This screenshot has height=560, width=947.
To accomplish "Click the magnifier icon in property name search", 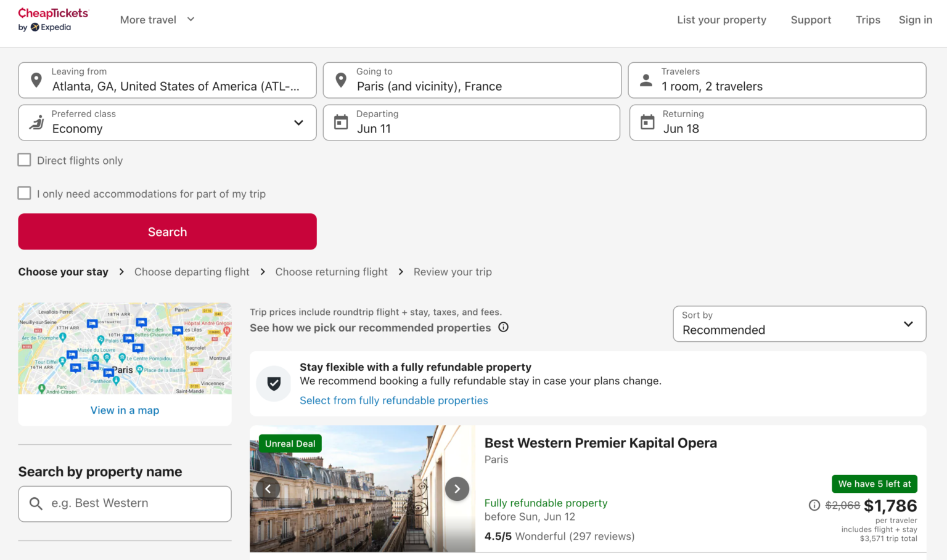I will tap(36, 503).
